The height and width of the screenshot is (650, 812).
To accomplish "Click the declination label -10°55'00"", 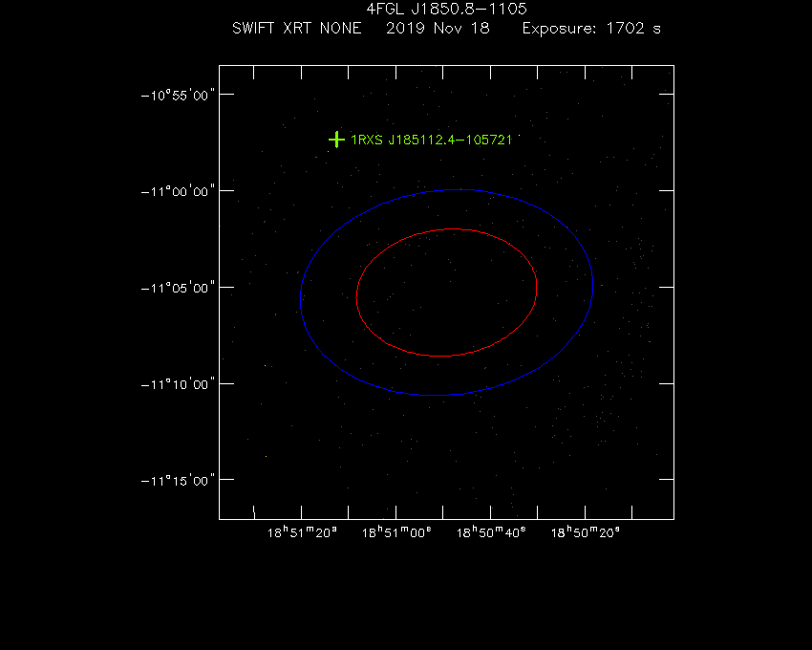I will coord(178,96).
